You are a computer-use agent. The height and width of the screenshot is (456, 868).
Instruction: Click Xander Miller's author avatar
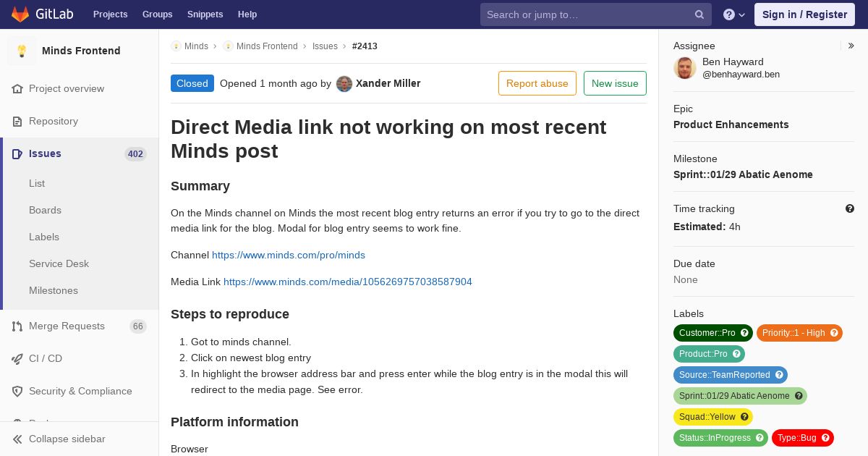pos(344,84)
